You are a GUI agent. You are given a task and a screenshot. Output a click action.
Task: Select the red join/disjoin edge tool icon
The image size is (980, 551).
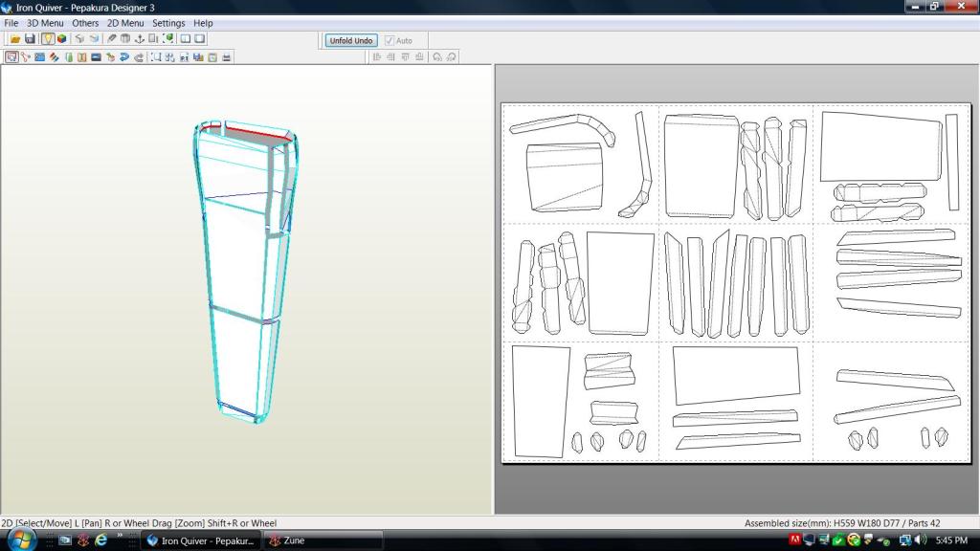point(26,56)
